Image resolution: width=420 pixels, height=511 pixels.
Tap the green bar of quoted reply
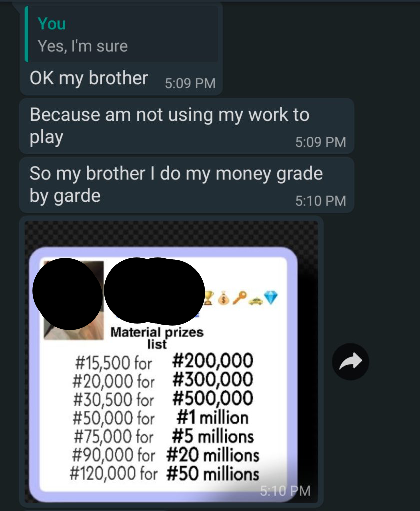coord(27,34)
